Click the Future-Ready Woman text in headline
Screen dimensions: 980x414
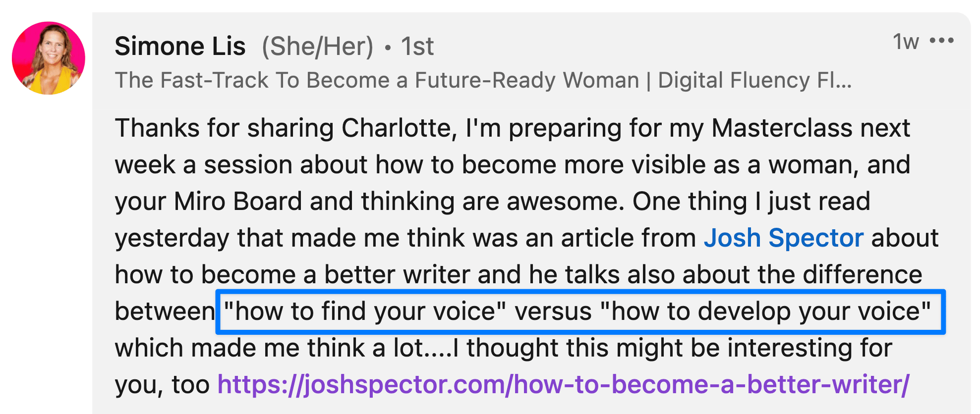[x=527, y=80]
